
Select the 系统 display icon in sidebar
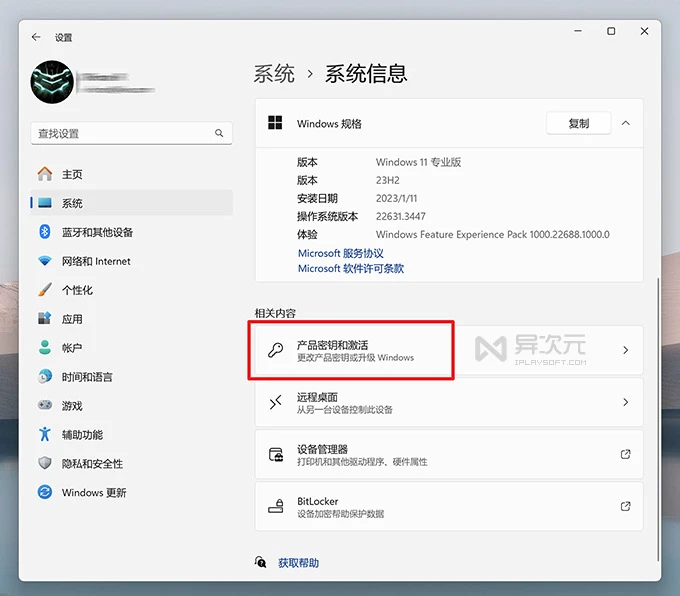[45, 203]
